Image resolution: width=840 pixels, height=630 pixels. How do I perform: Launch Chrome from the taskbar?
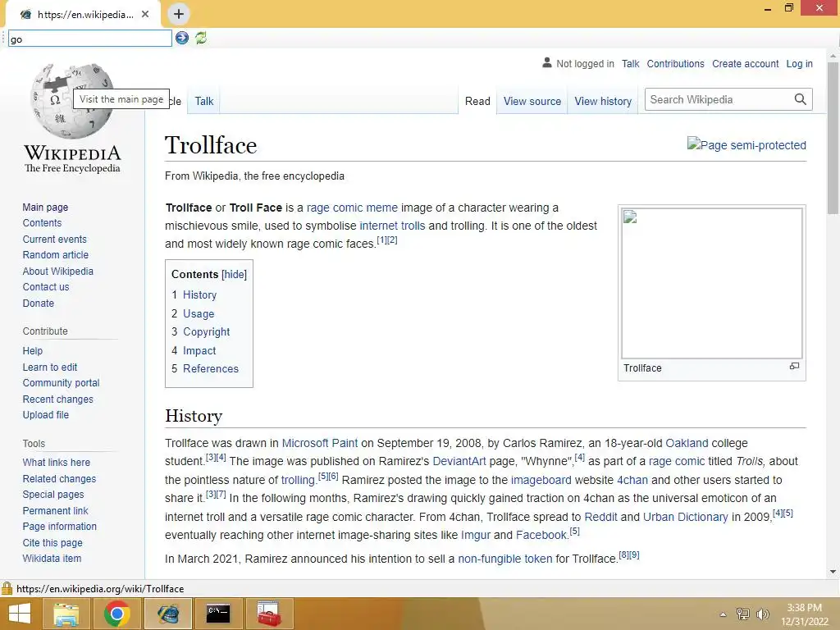[116, 614]
